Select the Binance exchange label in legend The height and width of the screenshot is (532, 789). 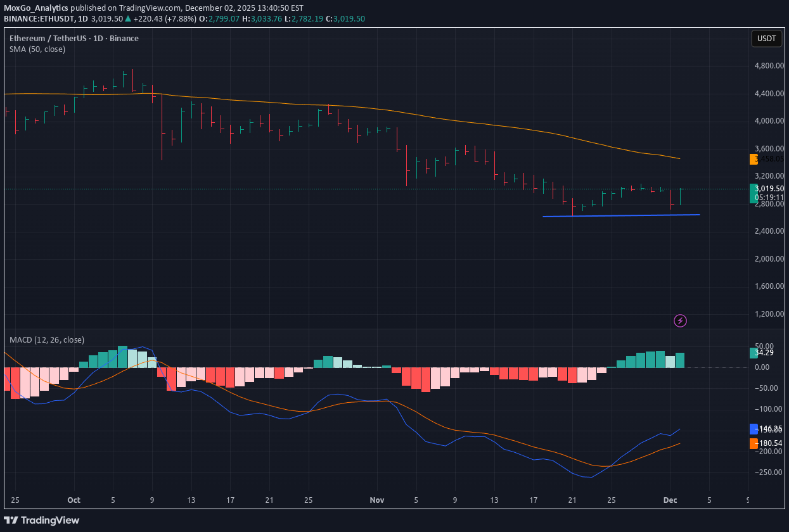(x=124, y=38)
